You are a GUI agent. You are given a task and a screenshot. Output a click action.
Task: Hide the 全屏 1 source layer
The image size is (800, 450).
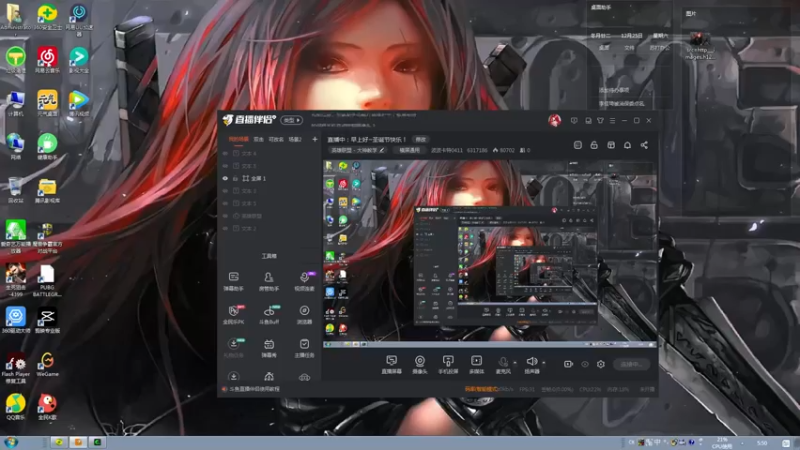(x=225, y=179)
